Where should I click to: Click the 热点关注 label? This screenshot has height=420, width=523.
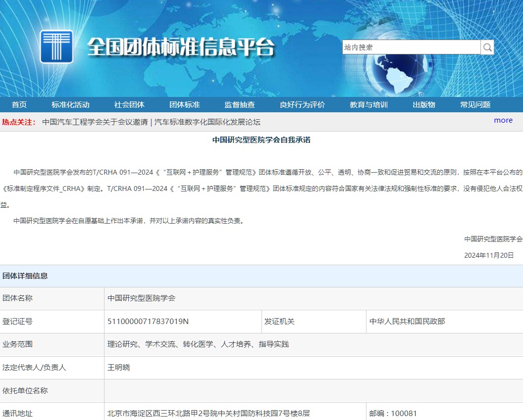(x=18, y=122)
